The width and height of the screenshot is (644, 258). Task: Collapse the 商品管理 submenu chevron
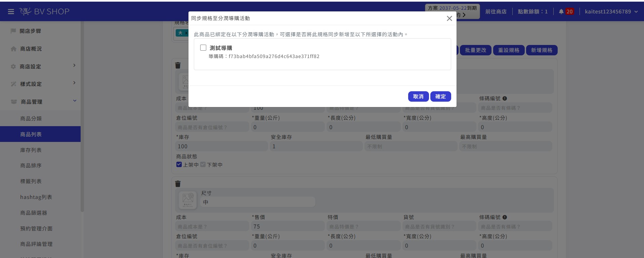[x=75, y=101]
